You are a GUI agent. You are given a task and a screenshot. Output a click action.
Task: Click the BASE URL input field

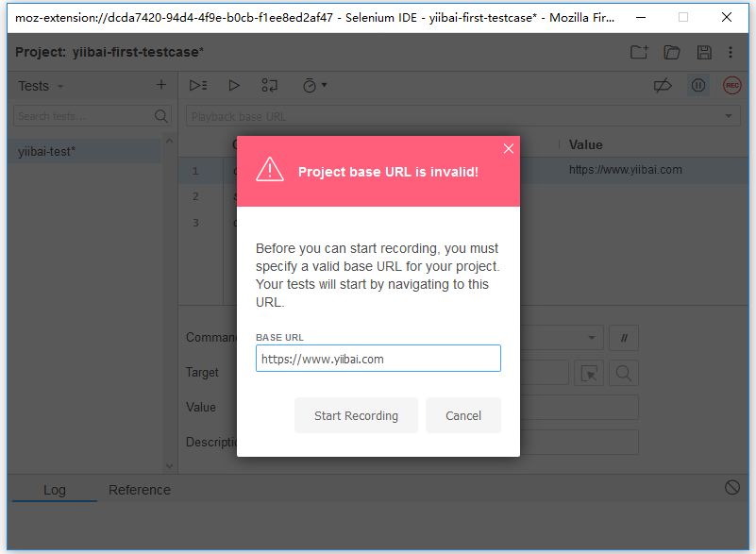[x=378, y=359]
